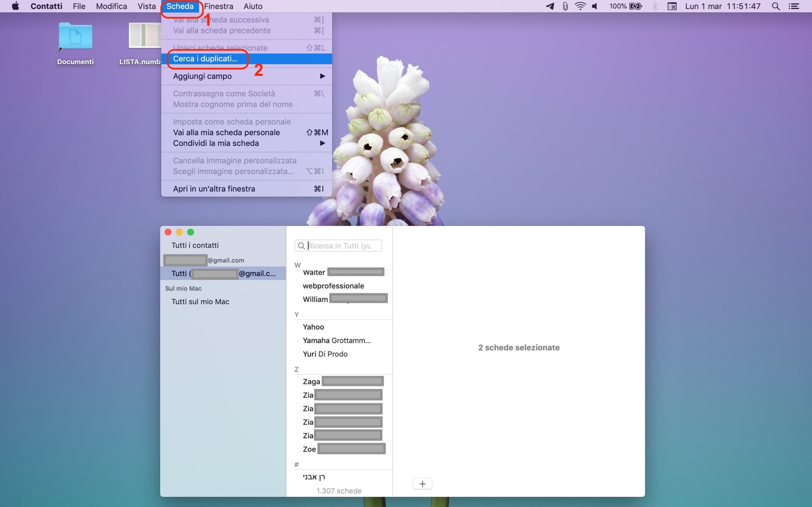Screen dimensions: 812x507
Task: Open the Finestra menu
Action: pos(219,6)
